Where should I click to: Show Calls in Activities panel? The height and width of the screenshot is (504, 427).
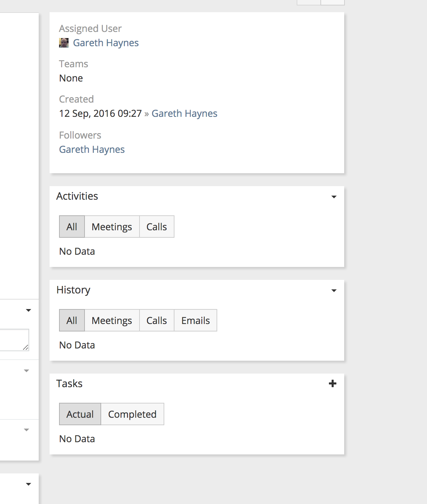click(x=156, y=227)
